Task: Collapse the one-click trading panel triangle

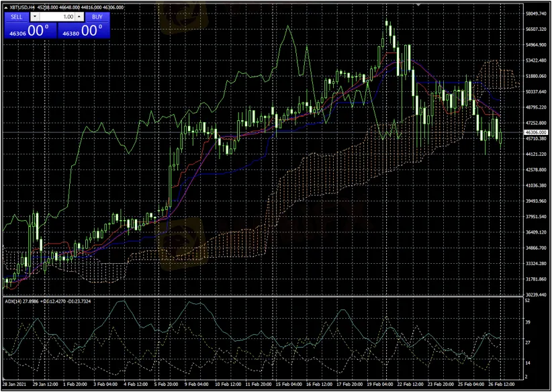Action: pos(5,7)
